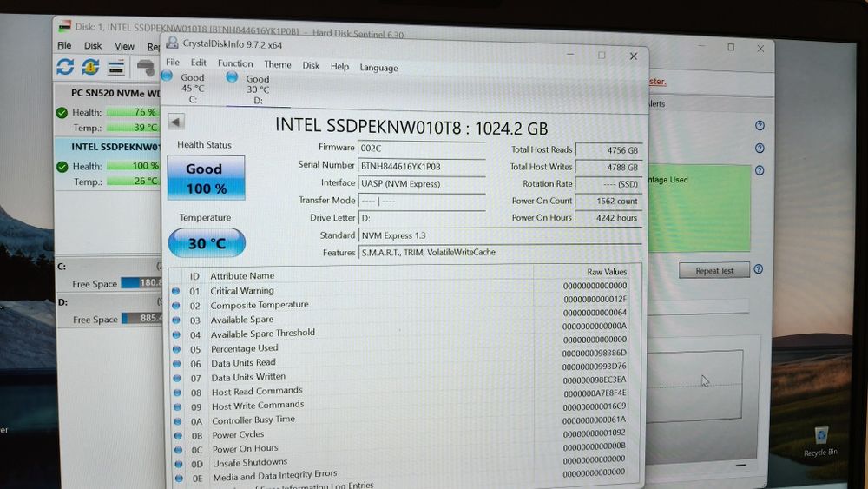Click Power On Count value 1562 count
The width and height of the screenshot is (868, 489).
[x=609, y=201]
